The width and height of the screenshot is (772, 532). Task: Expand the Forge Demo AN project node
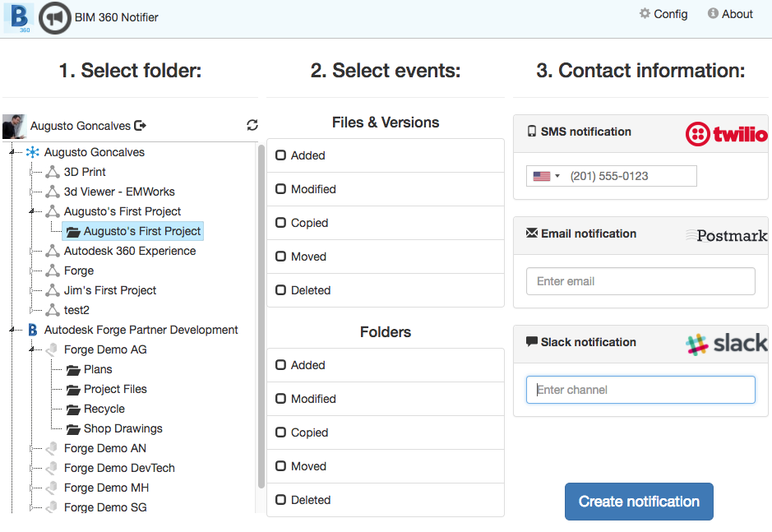[x=31, y=449]
